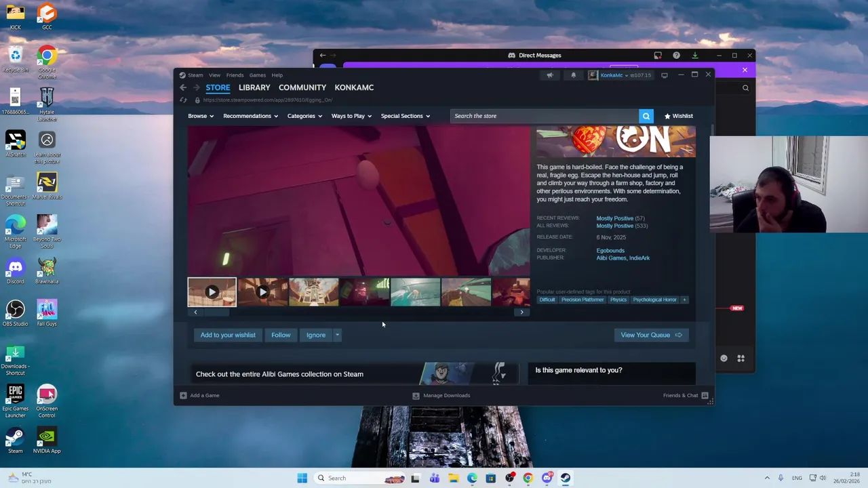Screen dimensions: 868x488
Task: Click Add to your wishlist
Action: click(228, 335)
